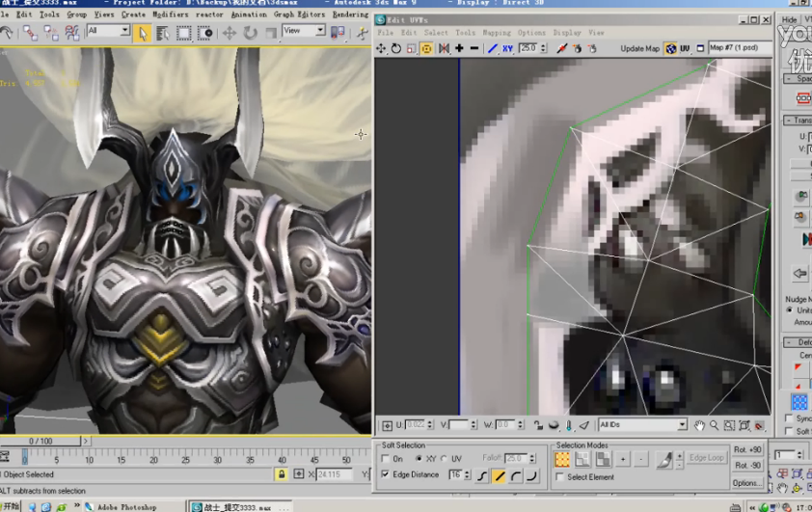Screen dimensions: 812x512
Task: Open the Graph Editors menu
Action: 299,14
